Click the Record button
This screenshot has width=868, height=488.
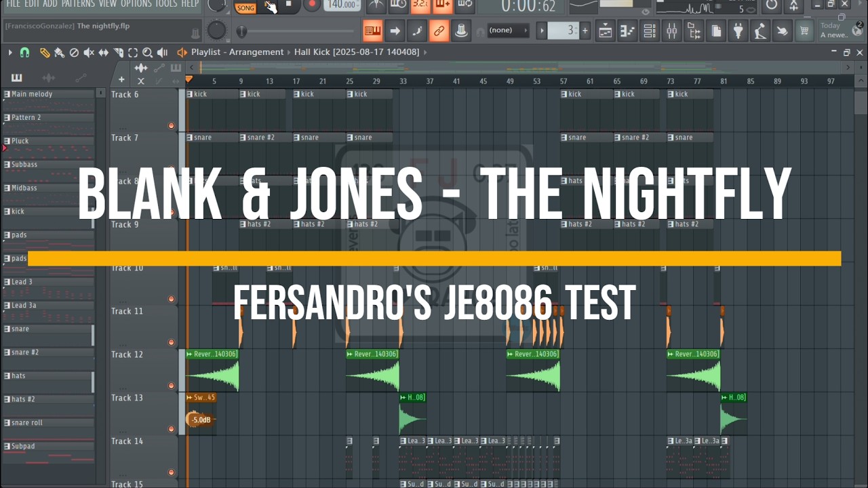(312, 5)
